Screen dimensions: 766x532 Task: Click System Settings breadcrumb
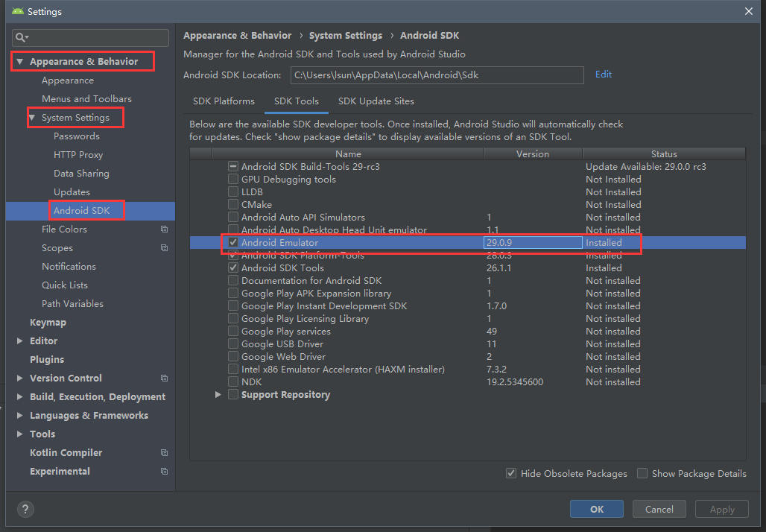[x=346, y=36]
